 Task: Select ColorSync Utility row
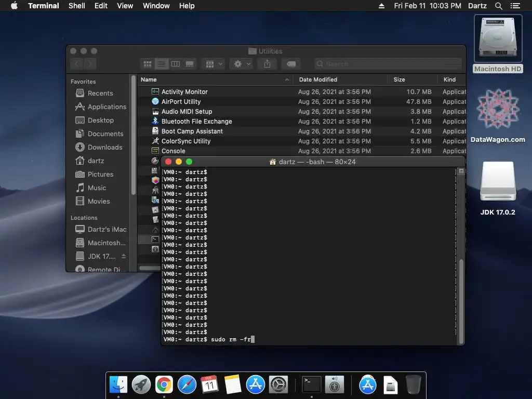301,141
